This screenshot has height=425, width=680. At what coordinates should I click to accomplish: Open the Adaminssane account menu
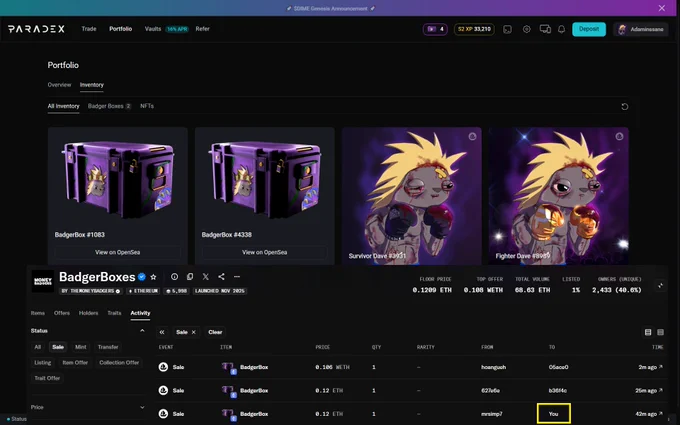point(641,29)
